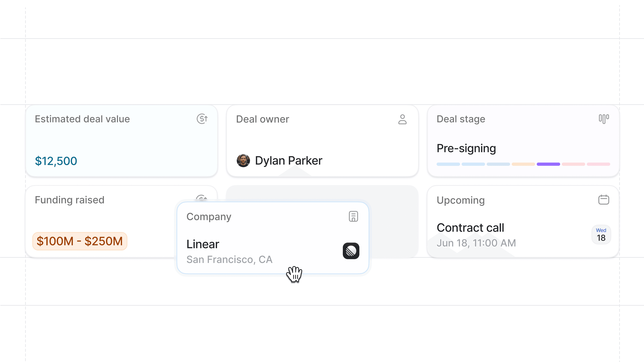Select the second light blue stage segment
The height and width of the screenshot is (362, 644).
[473, 164]
